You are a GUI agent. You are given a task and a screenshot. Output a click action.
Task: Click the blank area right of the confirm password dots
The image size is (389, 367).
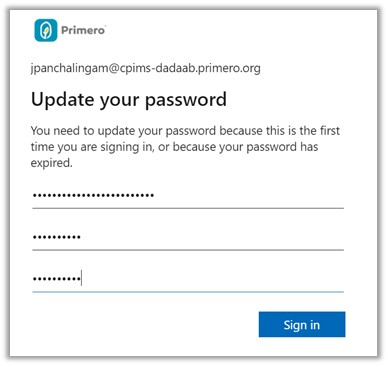pyautogui.click(x=213, y=279)
